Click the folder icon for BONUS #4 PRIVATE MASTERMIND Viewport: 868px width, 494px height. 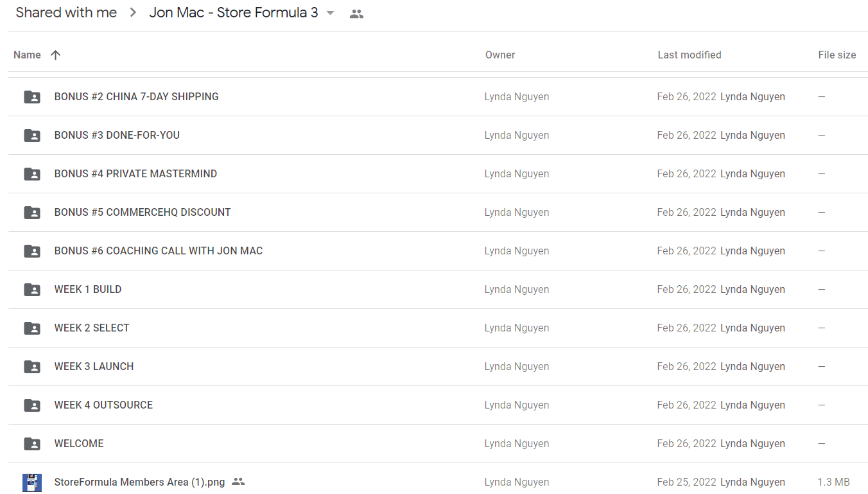(x=32, y=174)
